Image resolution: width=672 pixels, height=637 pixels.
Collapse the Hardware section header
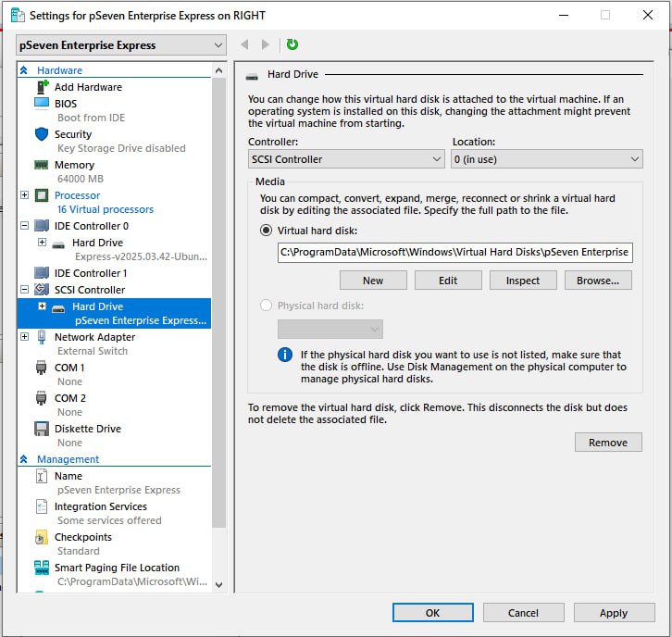[25, 70]
